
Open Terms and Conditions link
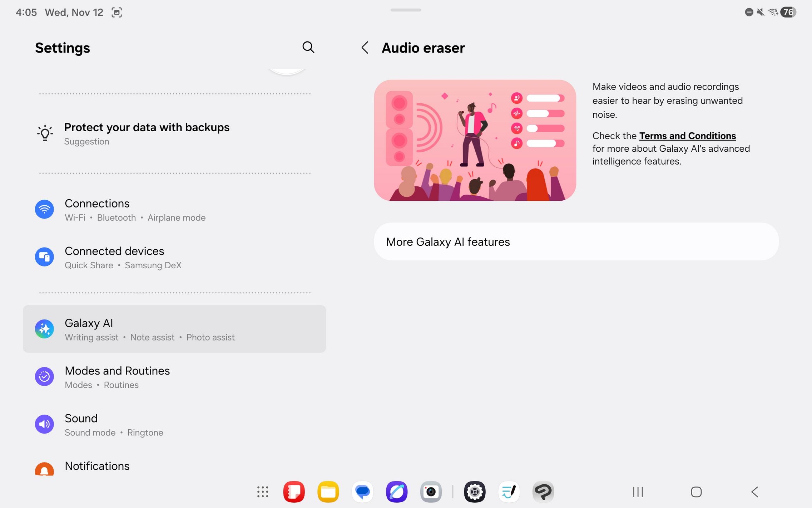tap(687, 136)
